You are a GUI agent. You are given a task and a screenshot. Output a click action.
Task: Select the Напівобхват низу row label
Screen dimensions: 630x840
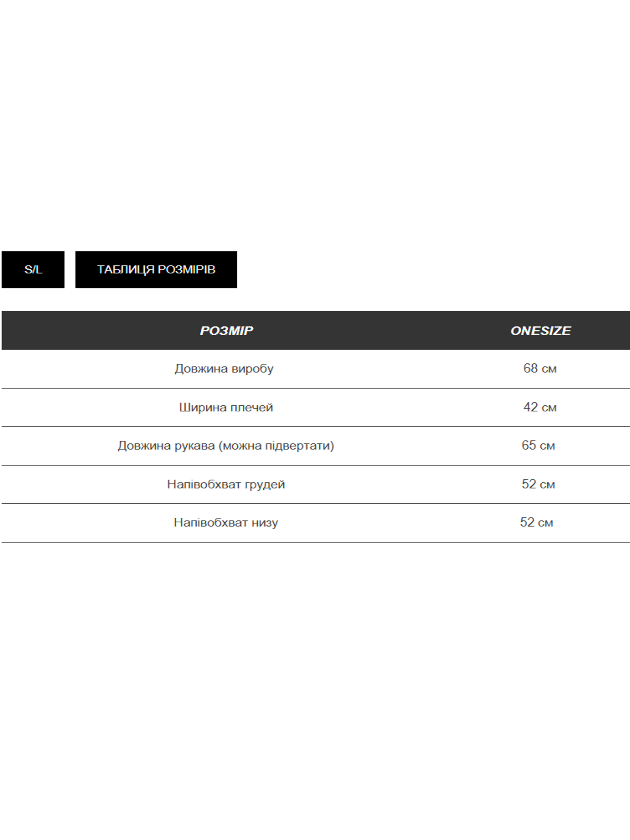coord(226,523)
